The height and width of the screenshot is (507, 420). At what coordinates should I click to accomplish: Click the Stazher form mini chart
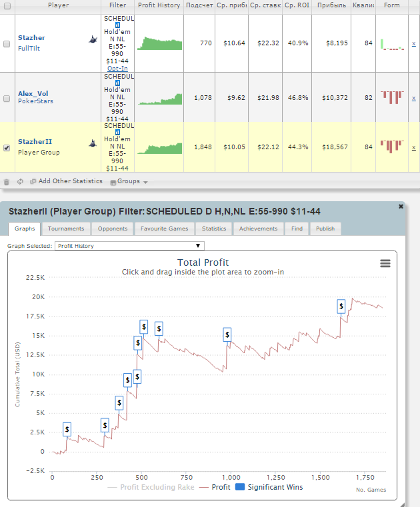coord(392,44)
